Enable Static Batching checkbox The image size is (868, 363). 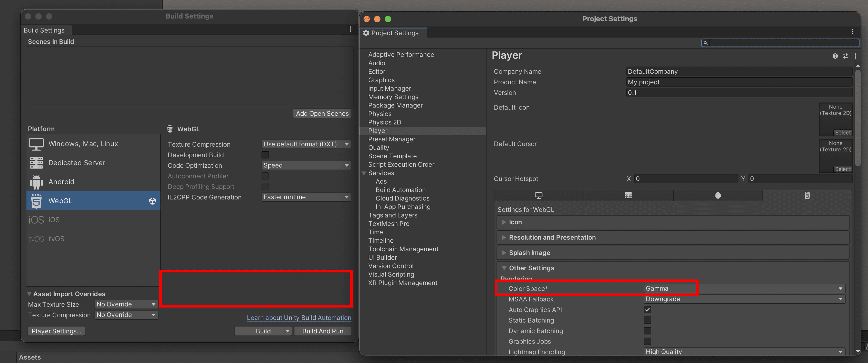coord(647,320)
